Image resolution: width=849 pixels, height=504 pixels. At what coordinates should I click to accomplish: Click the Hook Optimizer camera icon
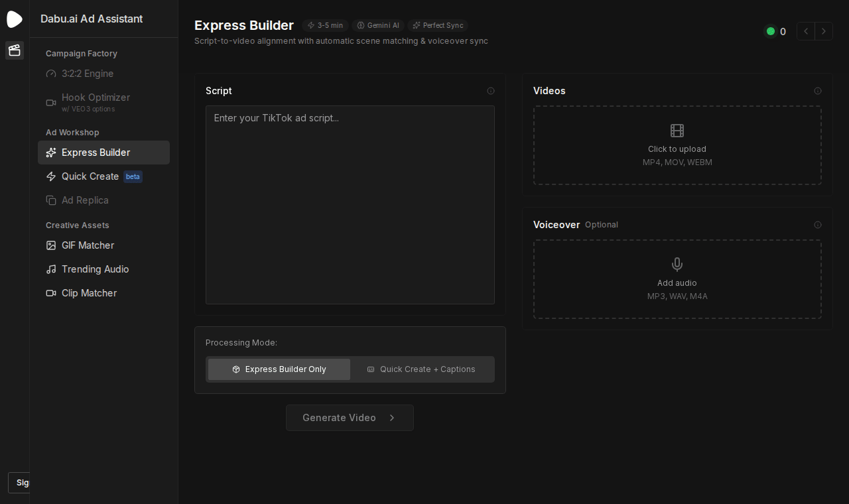point(51,102)
